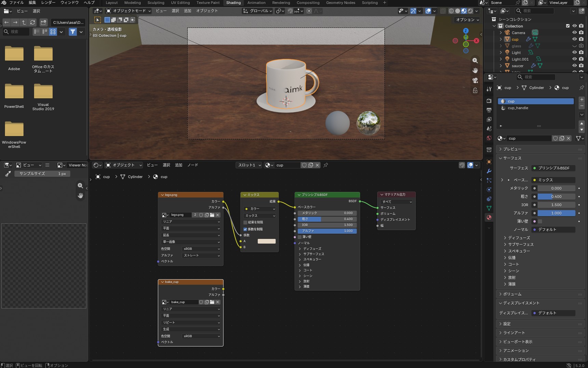Click the sample eyedropper tool icon
Image resolution: width=588 pixels, height=368 pixels.
(x=8, y=174)
